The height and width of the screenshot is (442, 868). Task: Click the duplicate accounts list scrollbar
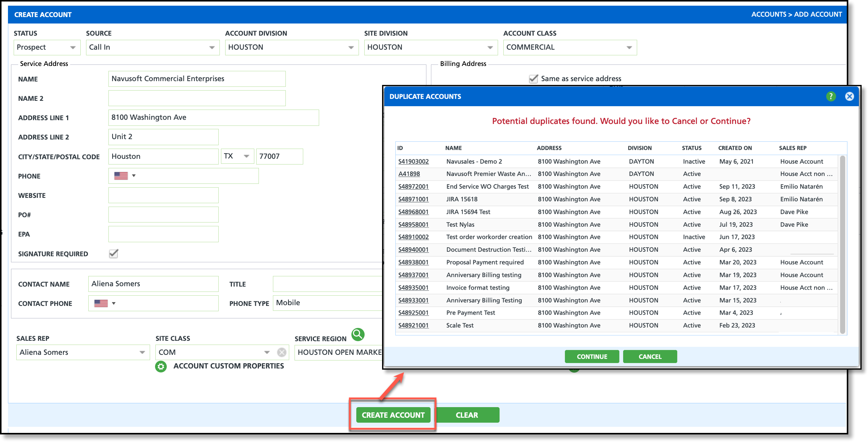[842, 244]
